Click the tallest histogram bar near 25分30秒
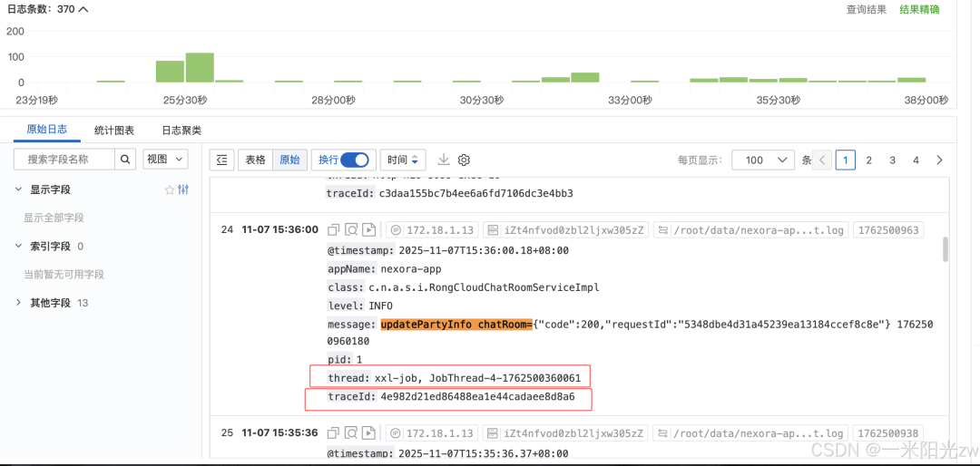Viewport: 980px width, 466px height. 200,67
